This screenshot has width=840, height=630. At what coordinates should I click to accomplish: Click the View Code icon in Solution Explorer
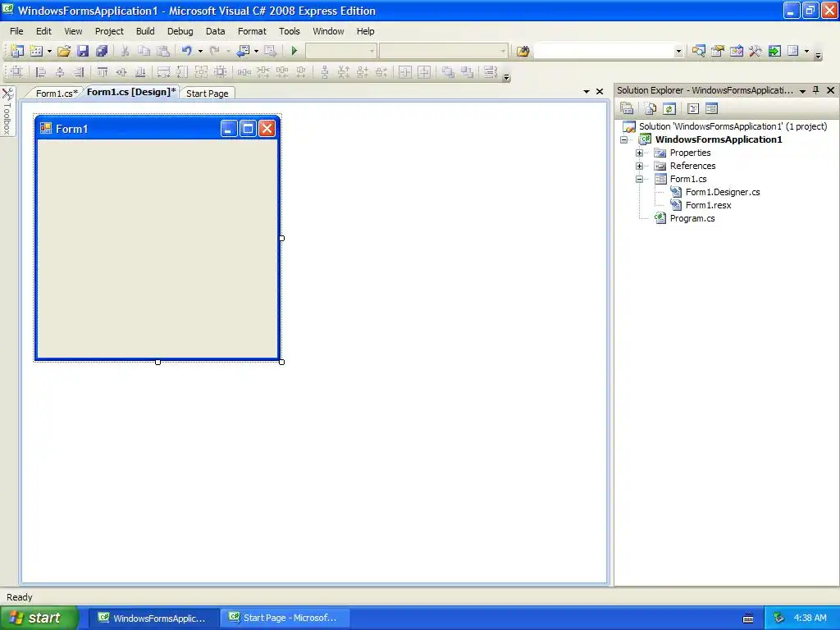click(x=693, y=109)
